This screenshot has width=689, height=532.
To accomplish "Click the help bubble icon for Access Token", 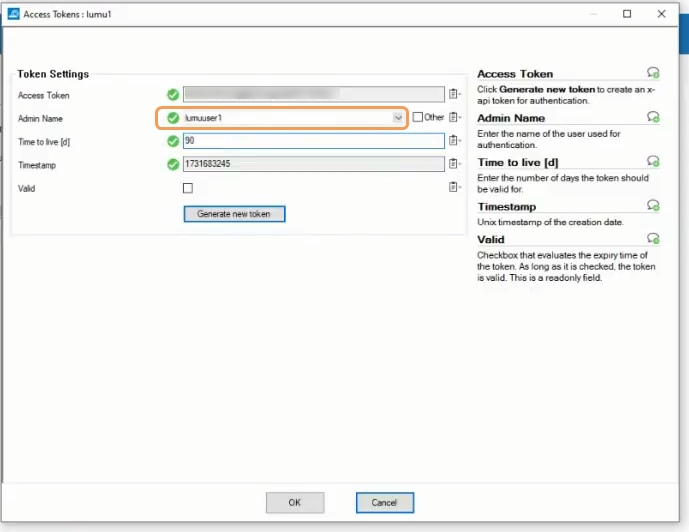I will pyautogui.click(x=653, y=73).
